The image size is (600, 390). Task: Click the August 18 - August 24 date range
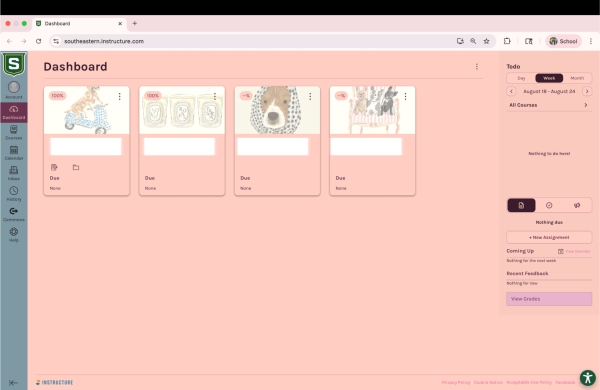tap(549, 91)
